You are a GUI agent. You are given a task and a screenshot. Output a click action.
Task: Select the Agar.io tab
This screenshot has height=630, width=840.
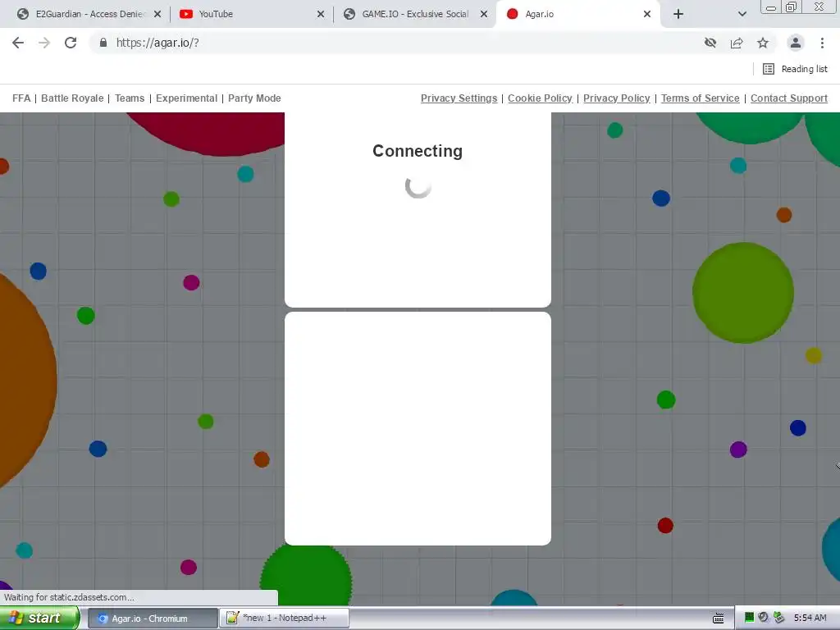(x=578, y=14)
